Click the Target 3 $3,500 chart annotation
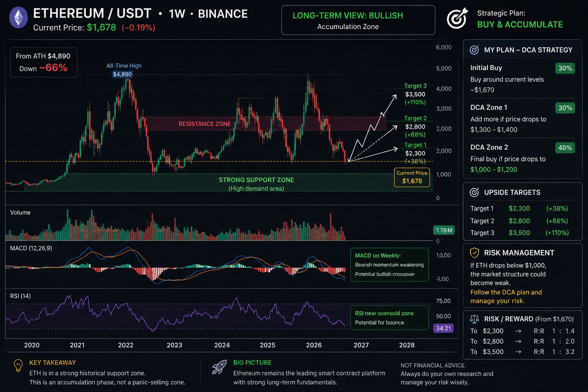The width and height of the screenshot is (588, 392). point(415,94)
